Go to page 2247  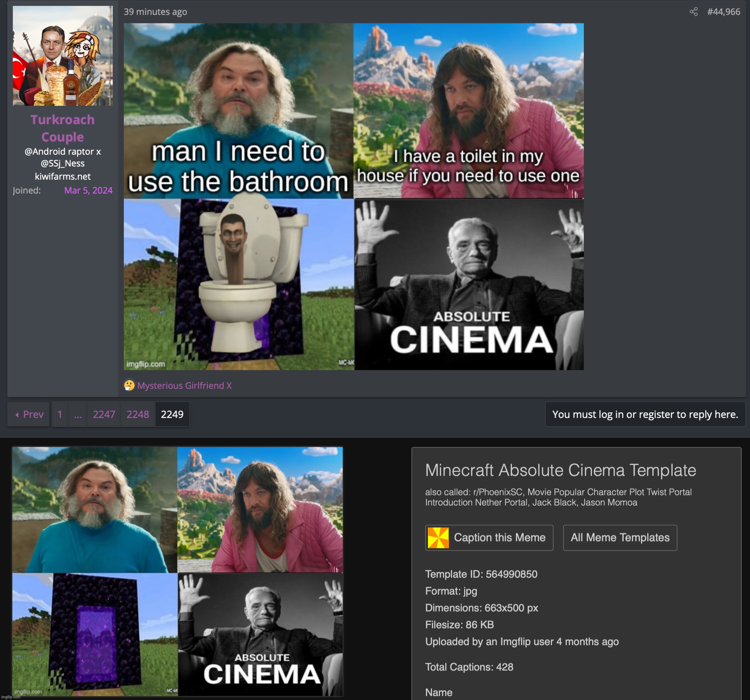tap(104, 414)
